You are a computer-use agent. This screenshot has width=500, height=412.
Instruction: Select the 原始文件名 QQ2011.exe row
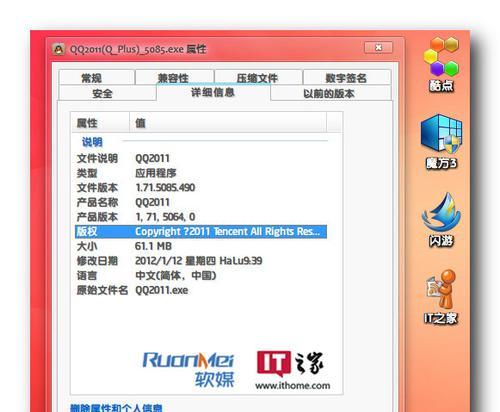201,290
